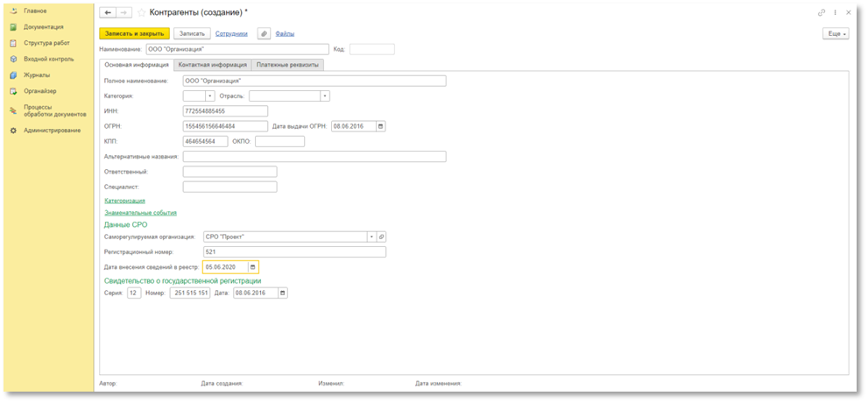Open the Еще dropdown menu

[835, 33]
